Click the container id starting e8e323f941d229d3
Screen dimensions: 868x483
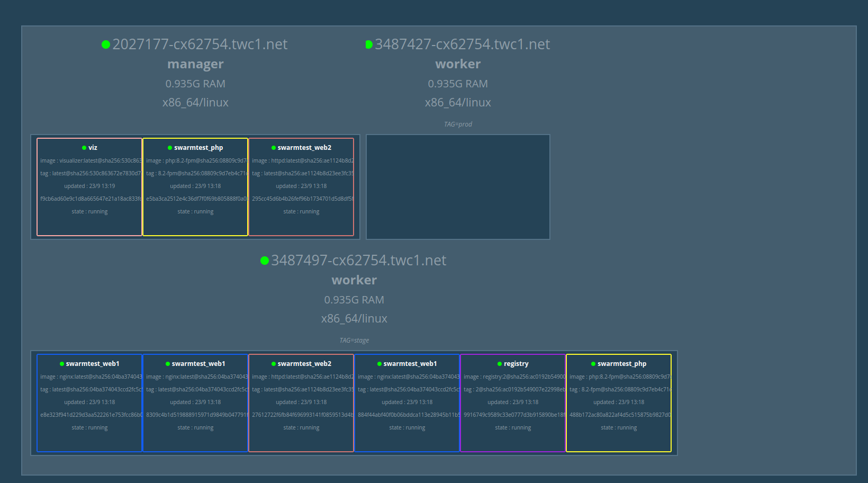click(91, 415)
